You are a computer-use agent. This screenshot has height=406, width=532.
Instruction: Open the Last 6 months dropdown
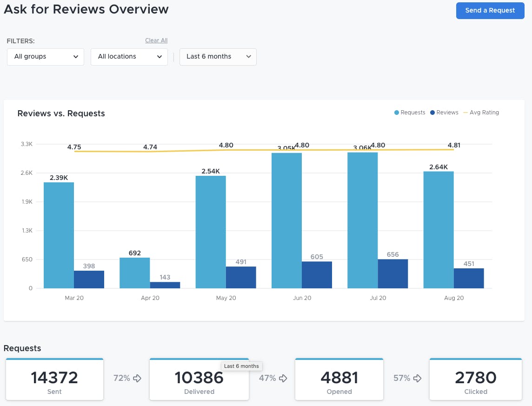point(218,57)
